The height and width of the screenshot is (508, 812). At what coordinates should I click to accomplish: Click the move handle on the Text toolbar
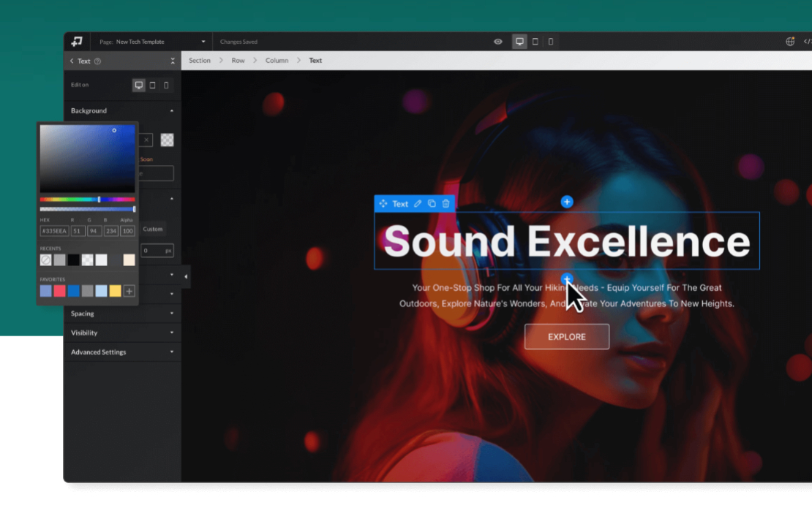383,204
